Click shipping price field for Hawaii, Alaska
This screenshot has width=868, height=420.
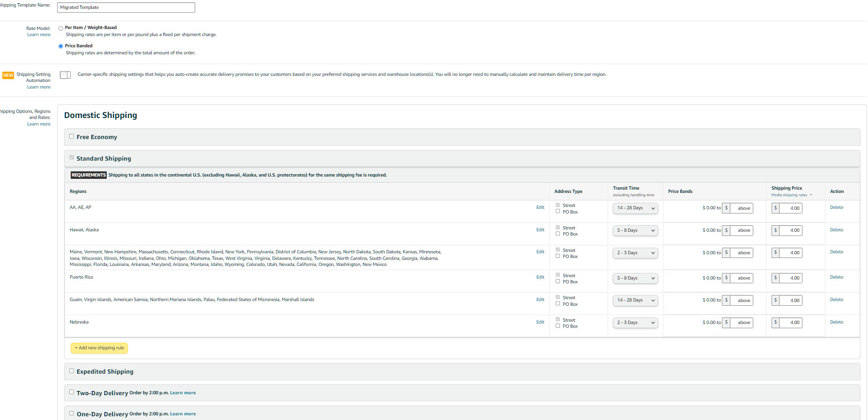click(791, 230)
